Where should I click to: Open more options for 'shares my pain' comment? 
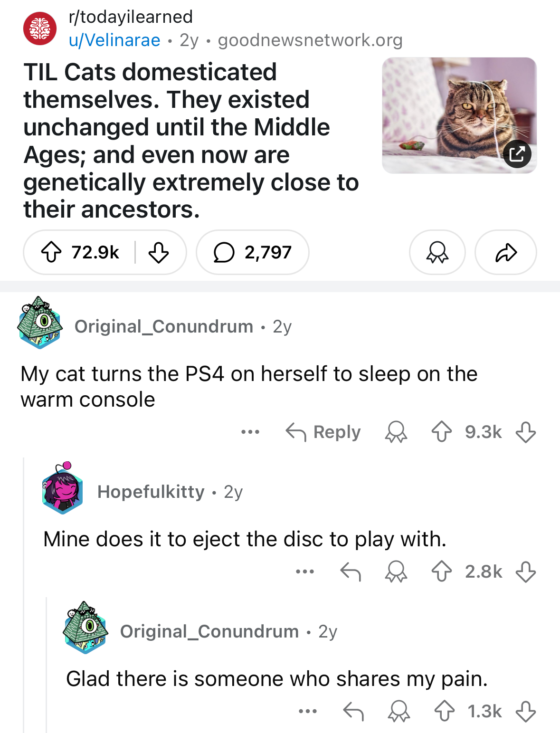pos(308,711)
